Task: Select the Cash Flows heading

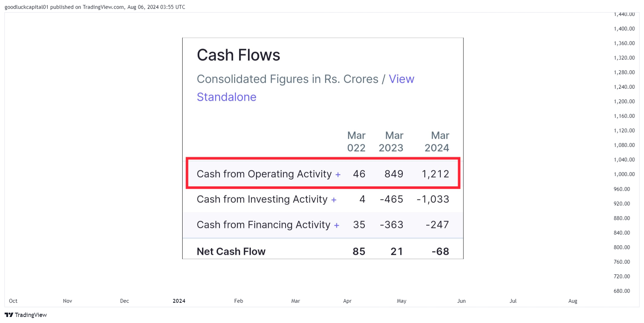Action: (x=238, y=55)
